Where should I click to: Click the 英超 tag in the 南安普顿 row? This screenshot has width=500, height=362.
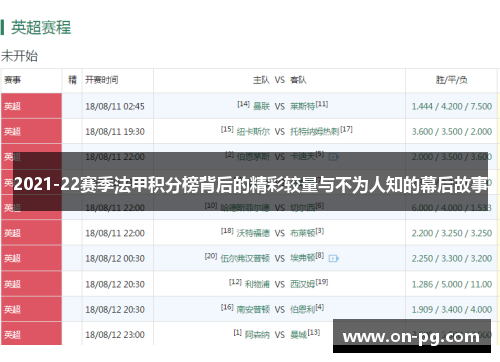tap(12, 310)
